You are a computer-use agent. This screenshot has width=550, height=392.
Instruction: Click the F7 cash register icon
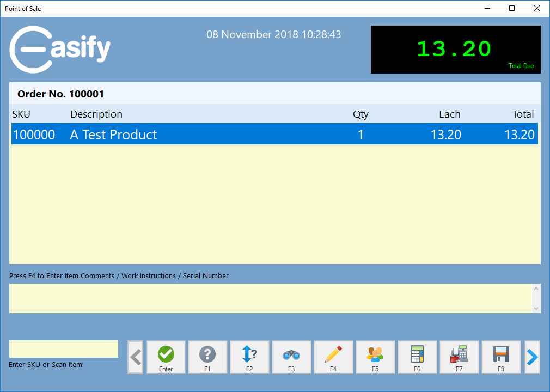[459, 357]
